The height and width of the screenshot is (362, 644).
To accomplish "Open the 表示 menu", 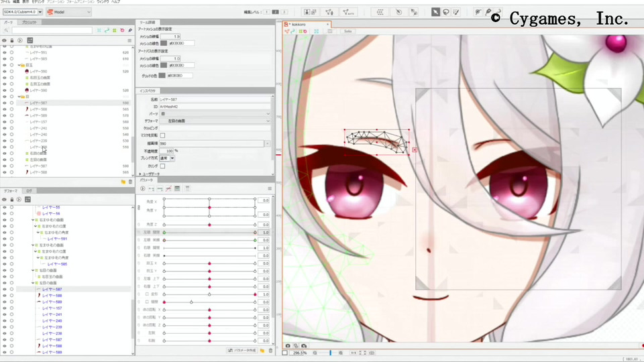I will [x=25, y=1].
